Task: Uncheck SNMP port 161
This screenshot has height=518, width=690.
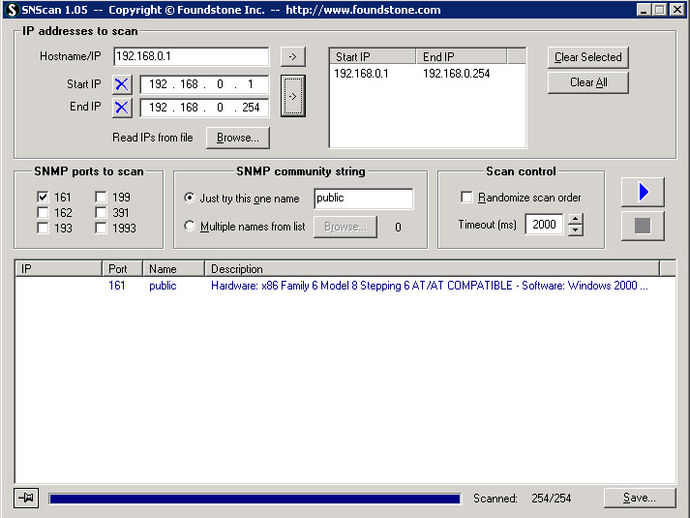Action: coord(43,197)
